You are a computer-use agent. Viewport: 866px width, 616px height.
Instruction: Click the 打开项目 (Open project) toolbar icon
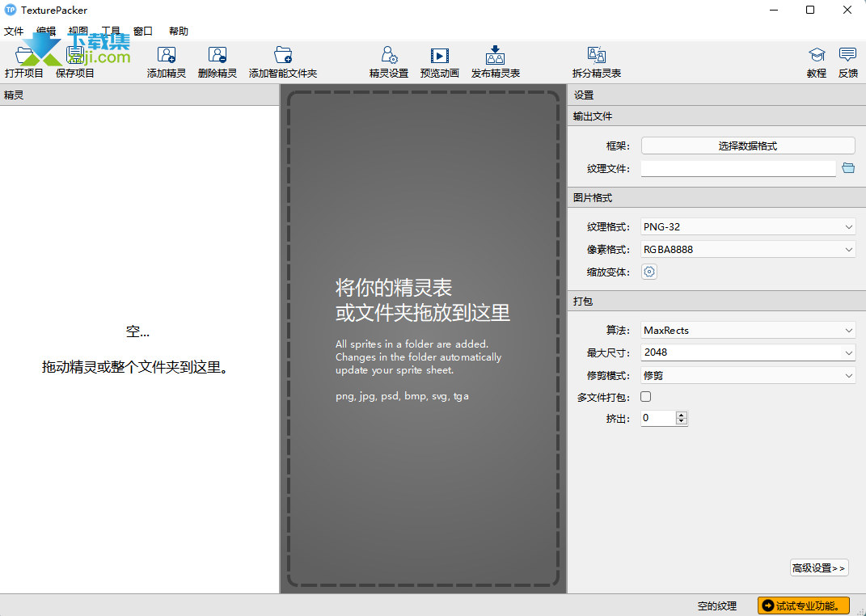pos(24,55)
